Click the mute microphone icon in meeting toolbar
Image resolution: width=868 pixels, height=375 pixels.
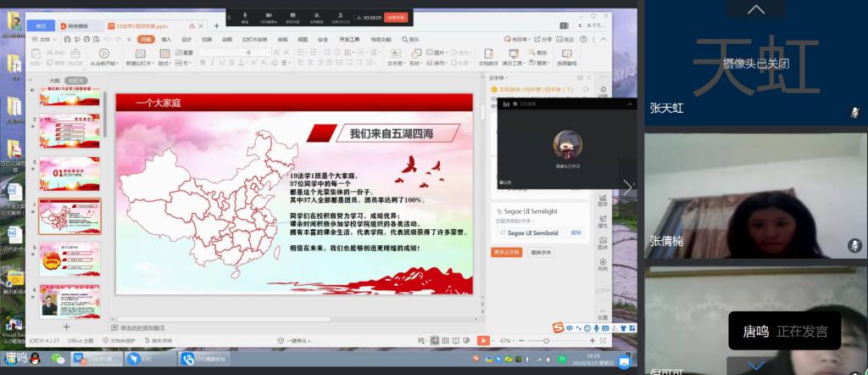[x=246, y=15]
